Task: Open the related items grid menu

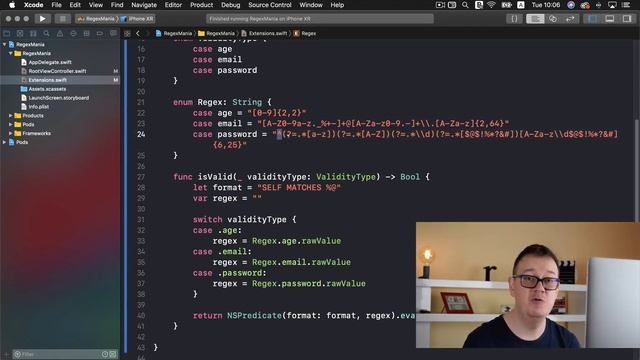Action: [127, 33]
